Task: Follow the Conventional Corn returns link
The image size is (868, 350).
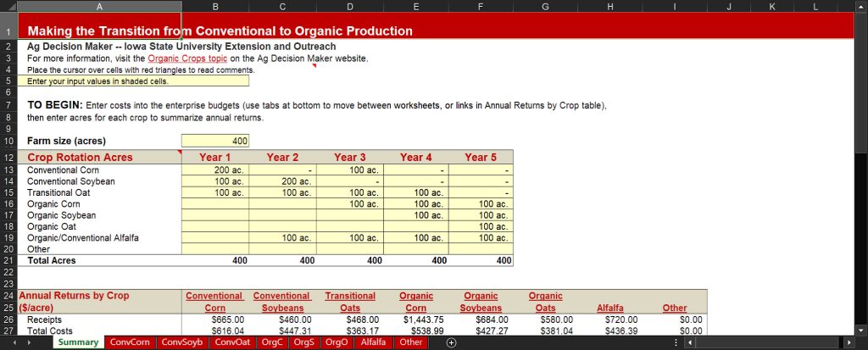Action: click(x=214, y=302)
